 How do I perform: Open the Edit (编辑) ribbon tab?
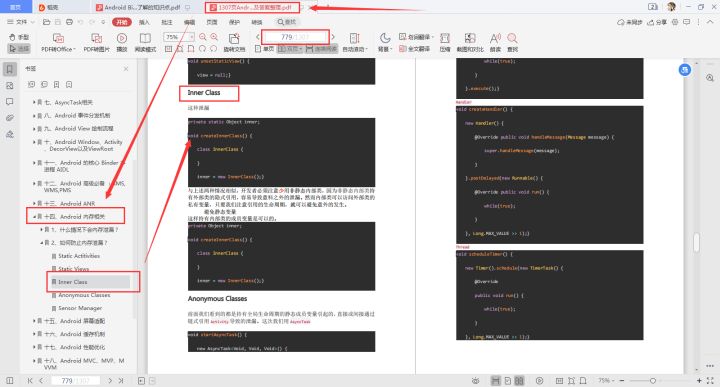(x=189, y=22)
